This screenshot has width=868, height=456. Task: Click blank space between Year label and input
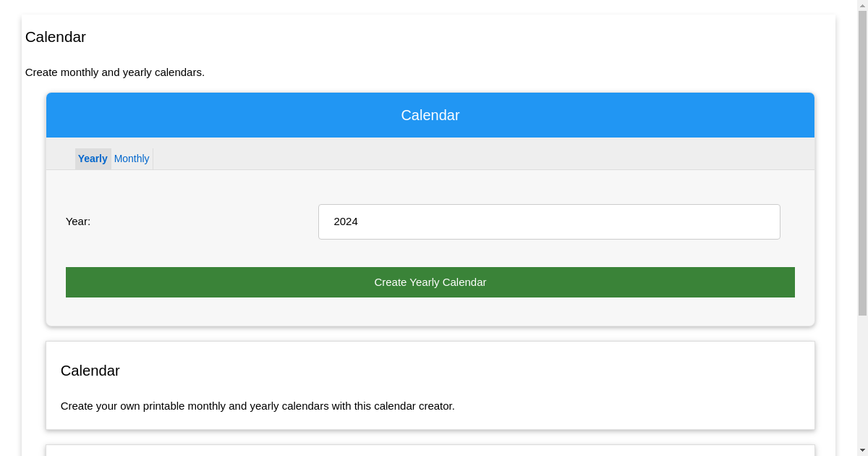(x=203, y=221)
